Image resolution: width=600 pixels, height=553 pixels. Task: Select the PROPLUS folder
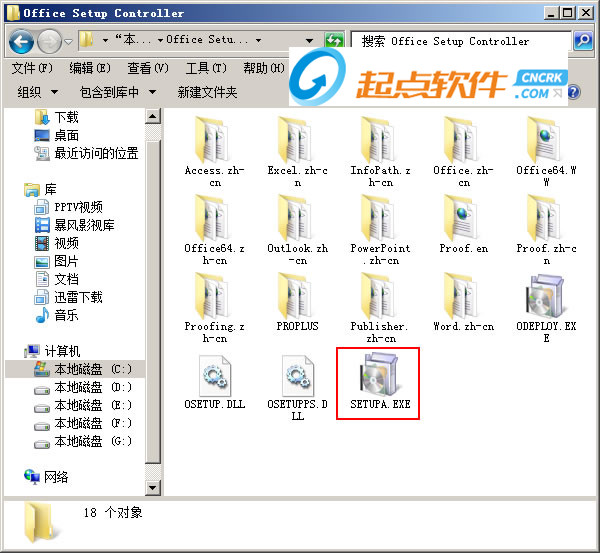pos(297,302)
